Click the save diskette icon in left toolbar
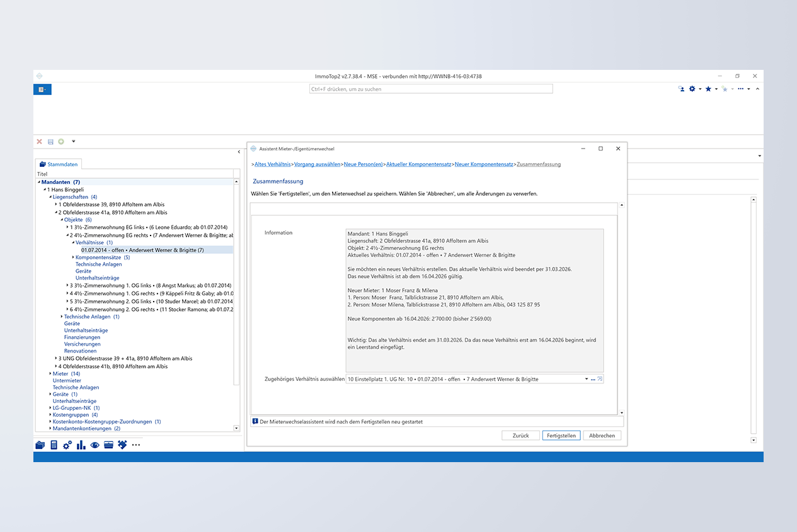Viewport: 797px width, 532px height. pyautogui.click(x=50, y=141)
